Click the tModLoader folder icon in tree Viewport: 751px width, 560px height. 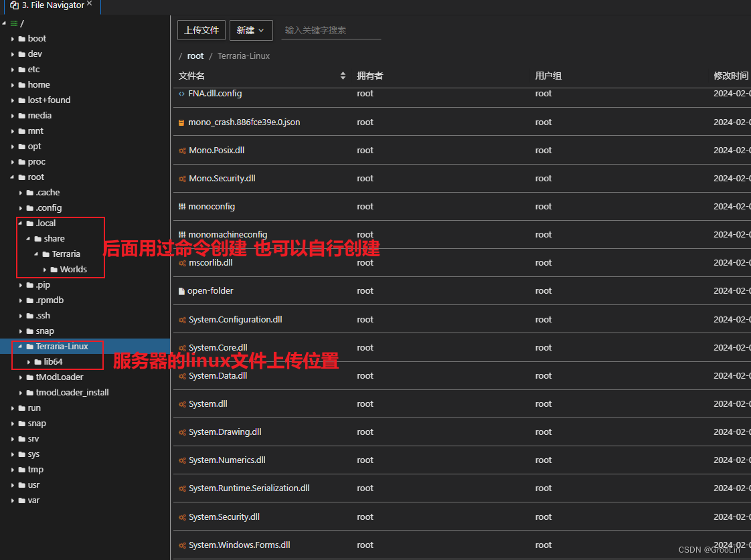coord(29,377)
